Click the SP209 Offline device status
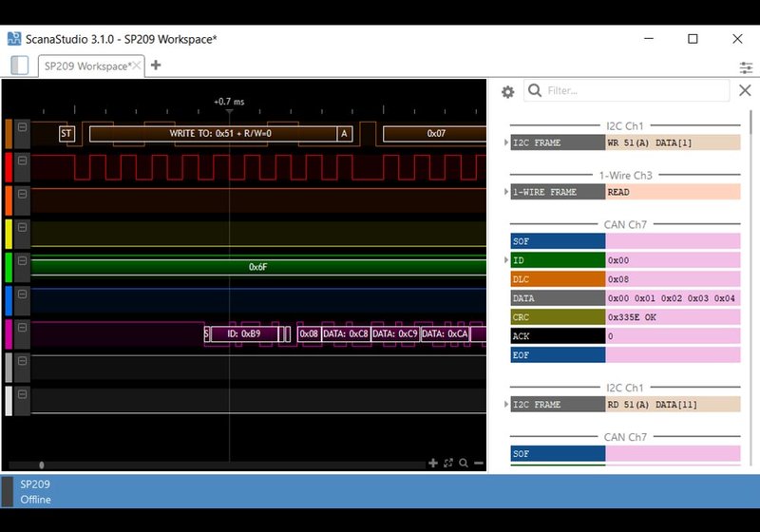The image size is (760, 532). (x=35, y=491)
